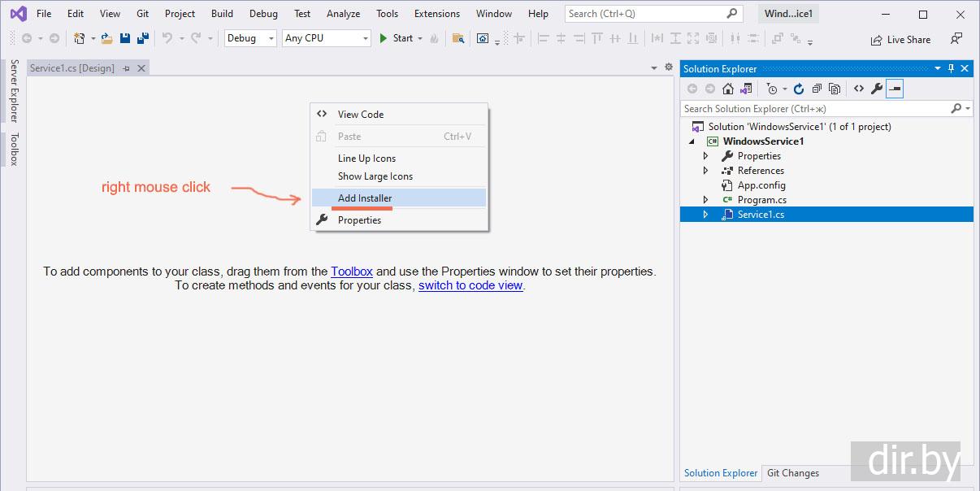Click the Save All toolbar icon
The width and height of the screenshot is (980, 491).
(x=143, y=38)
